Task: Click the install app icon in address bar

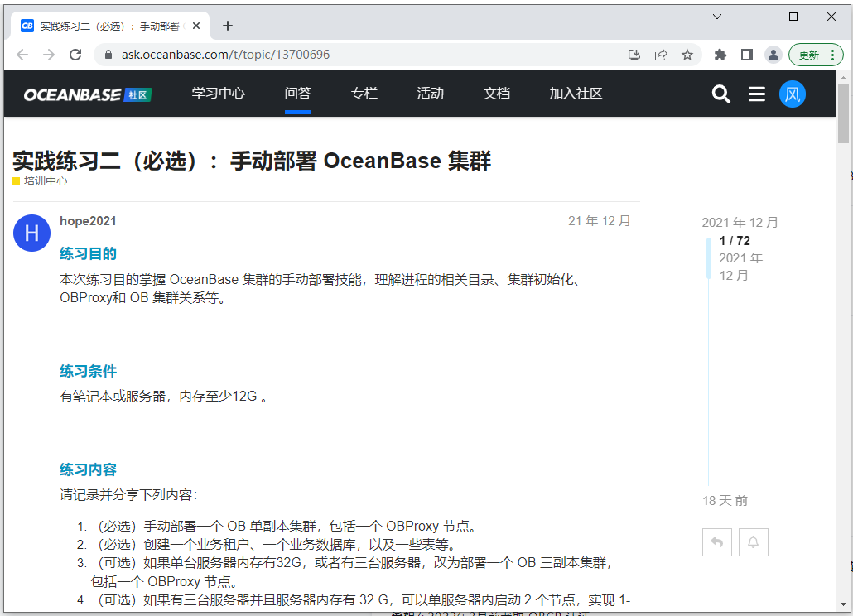Action: tap(634, 55)
